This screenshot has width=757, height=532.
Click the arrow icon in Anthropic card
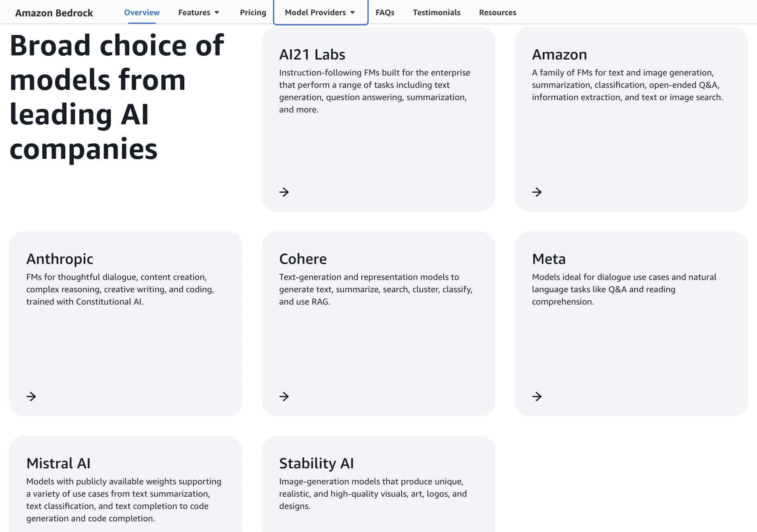pyautogui.click(x=31, y=397)
